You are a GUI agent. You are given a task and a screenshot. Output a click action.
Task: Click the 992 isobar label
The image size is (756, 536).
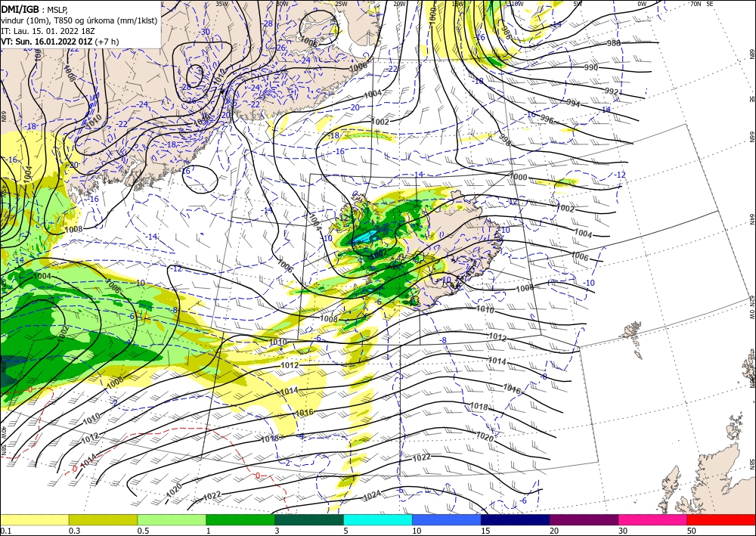coord(612,91)
